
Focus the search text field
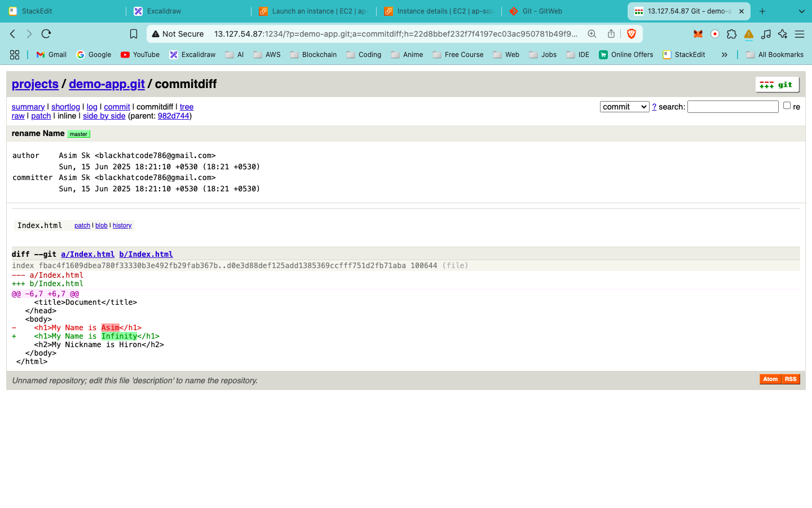(x=733, y=107)
